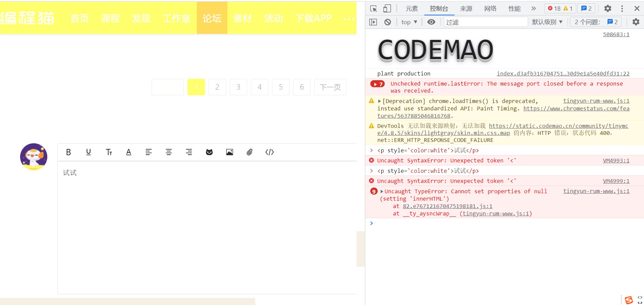This screenshot has height=305, width=644.
Task: Click the user avatar beside editor
Action: [x=34, y=157]
